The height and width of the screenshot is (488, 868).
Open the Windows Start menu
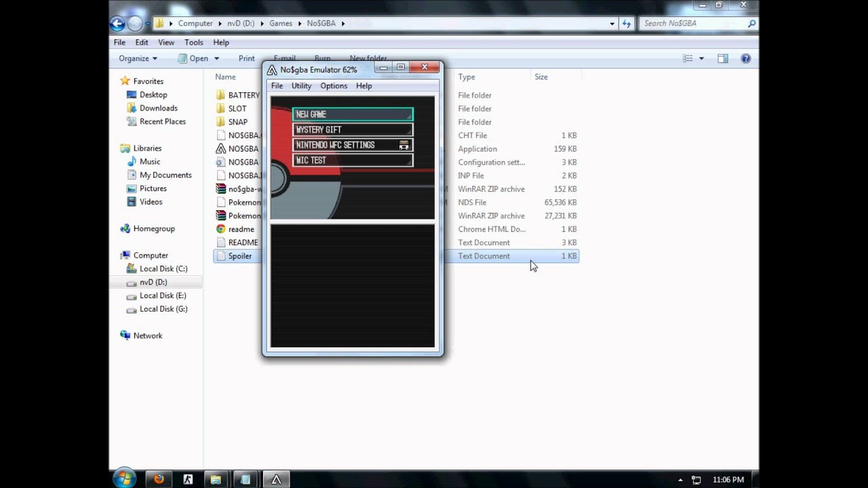[x=125, y=479]
